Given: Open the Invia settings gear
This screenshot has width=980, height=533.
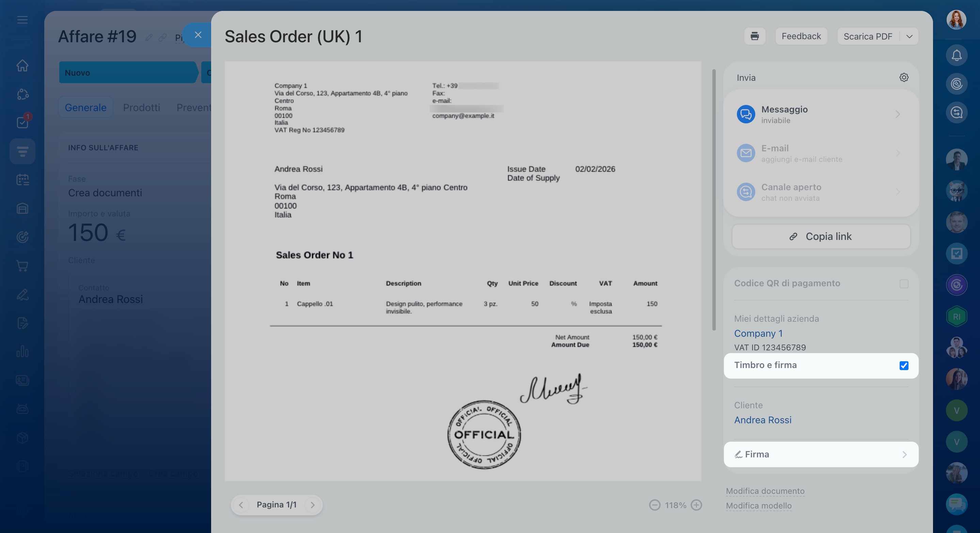Looking at the screenshot, I should [x=903, y=78].
